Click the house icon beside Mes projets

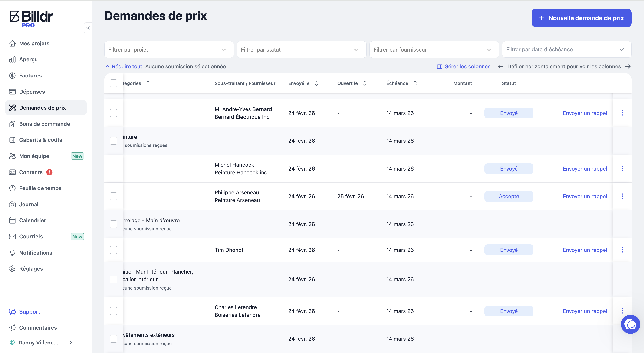(12, 43)
